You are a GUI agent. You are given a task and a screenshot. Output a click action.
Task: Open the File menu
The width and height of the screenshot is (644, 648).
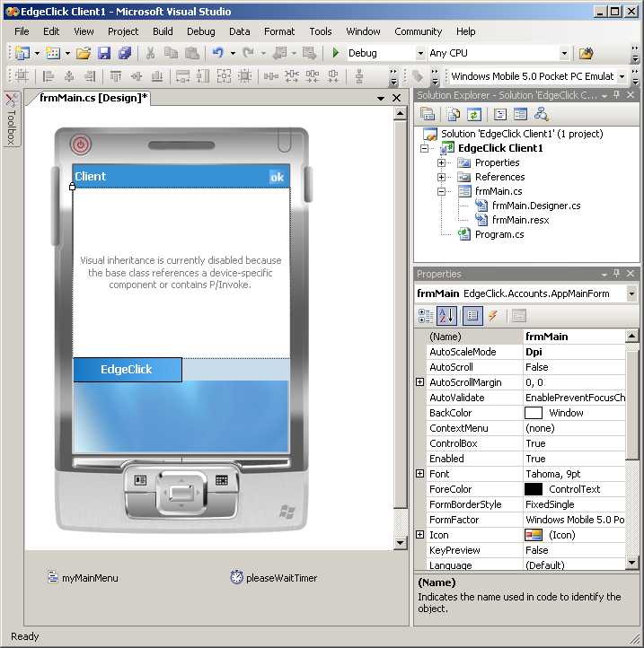[x=22, y=31]
